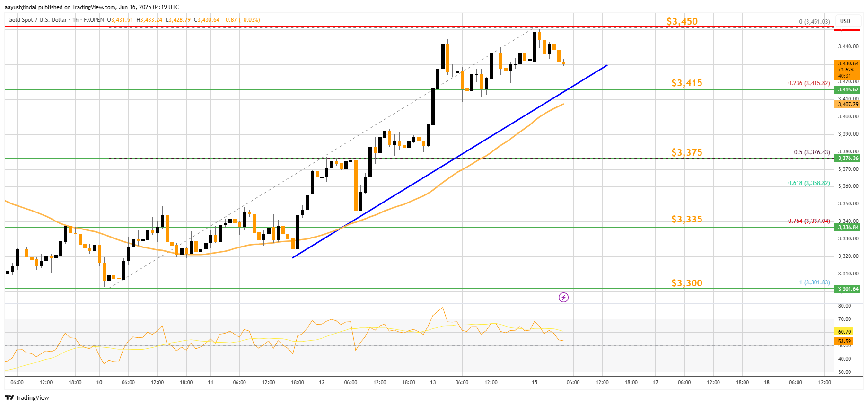
Task: Click the RSI value tag 60.70
Action: click(x=844, y=332)
